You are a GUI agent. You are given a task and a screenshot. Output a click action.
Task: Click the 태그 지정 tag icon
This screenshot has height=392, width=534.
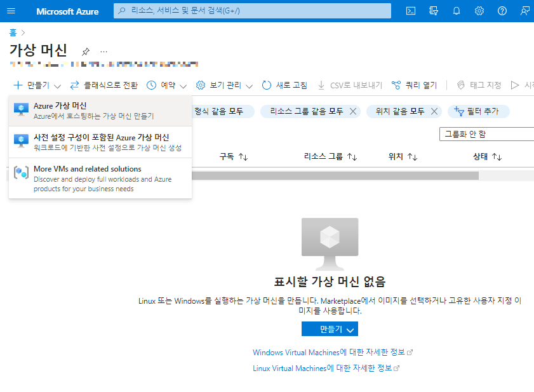click(x=460, y=85)
